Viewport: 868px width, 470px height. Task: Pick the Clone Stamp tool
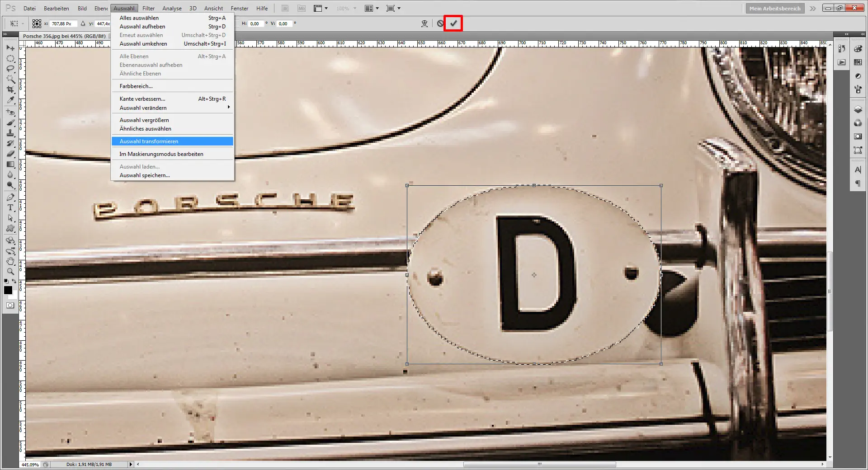(10, 133)
